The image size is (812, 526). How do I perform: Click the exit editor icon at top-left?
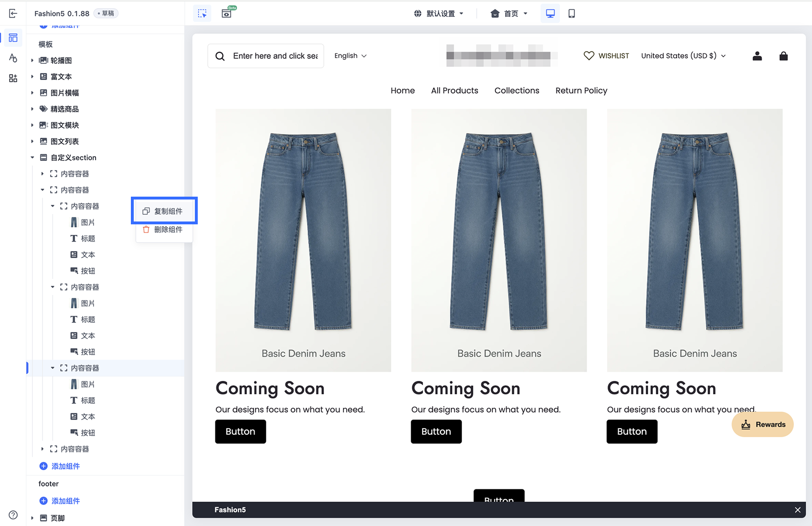pos(13,13)
